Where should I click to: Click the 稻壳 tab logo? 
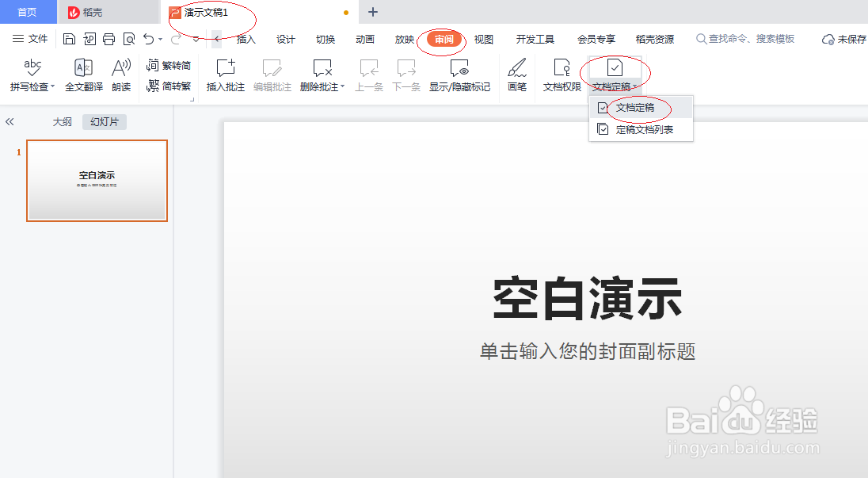point(74,12)
